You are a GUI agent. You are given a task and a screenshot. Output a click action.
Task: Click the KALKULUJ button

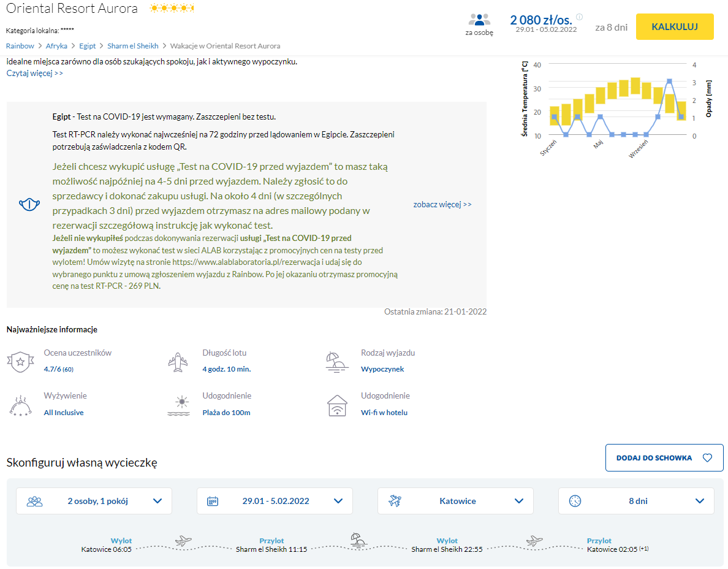[x=675, y=27]
